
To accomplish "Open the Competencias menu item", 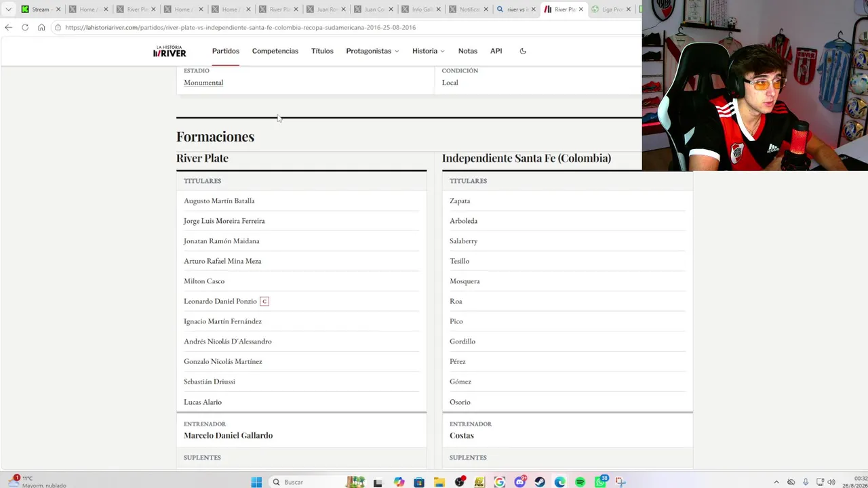I will click(x=275, y=51).
